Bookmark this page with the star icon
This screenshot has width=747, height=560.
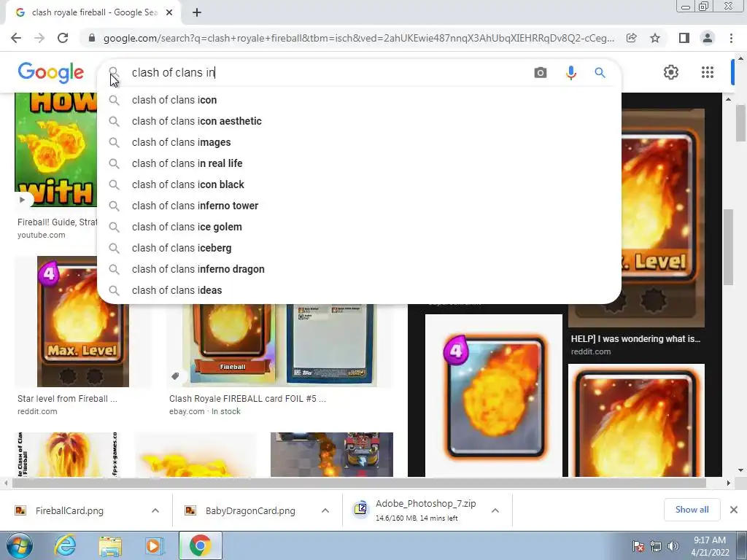[655, 38]
